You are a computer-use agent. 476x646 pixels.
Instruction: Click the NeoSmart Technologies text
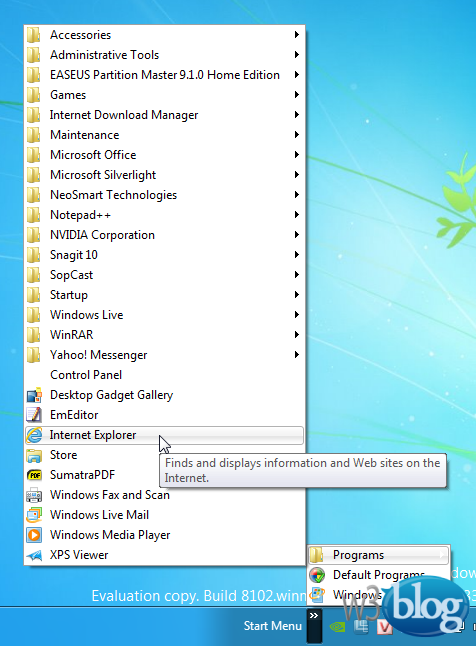coord(113,195)
